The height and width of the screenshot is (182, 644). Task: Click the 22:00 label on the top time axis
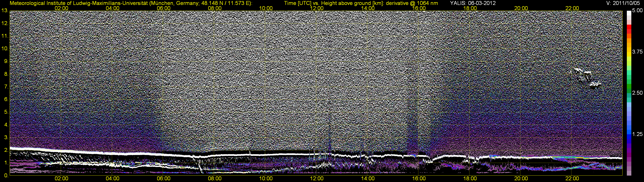(x=572, y=8)
